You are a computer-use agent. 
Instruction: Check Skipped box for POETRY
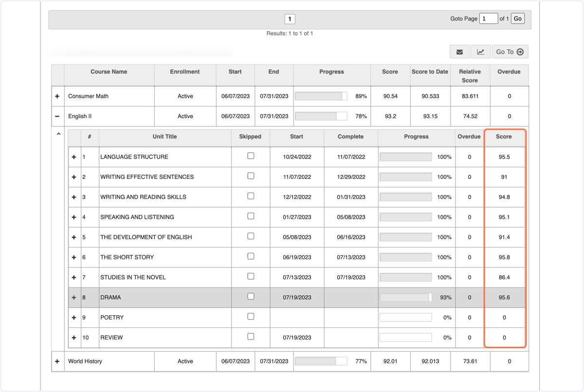(251, 316)
